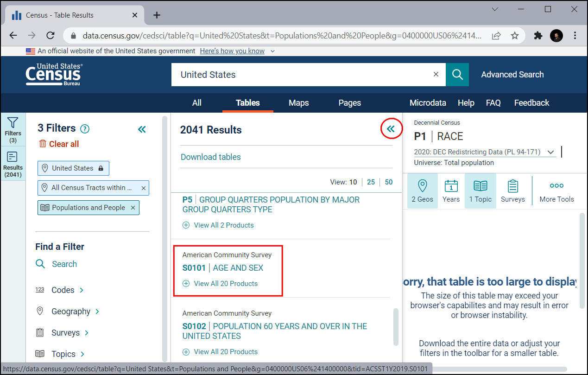
Task: Switch to the Maps tab
Action: (x=298, y=103)
